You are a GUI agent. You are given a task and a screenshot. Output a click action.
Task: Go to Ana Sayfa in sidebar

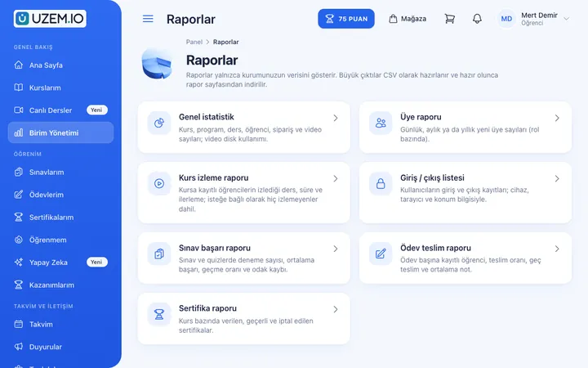(x=60, y=65)
